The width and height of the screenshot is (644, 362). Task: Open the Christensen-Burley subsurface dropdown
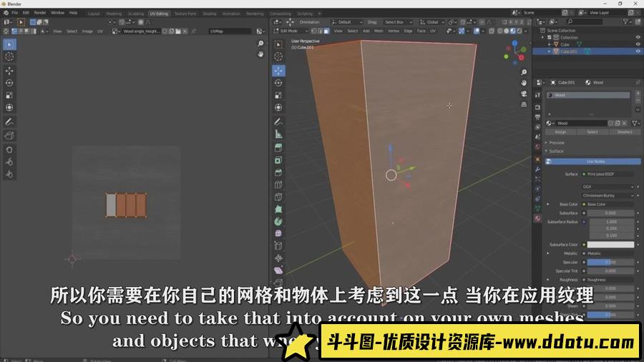608,195
